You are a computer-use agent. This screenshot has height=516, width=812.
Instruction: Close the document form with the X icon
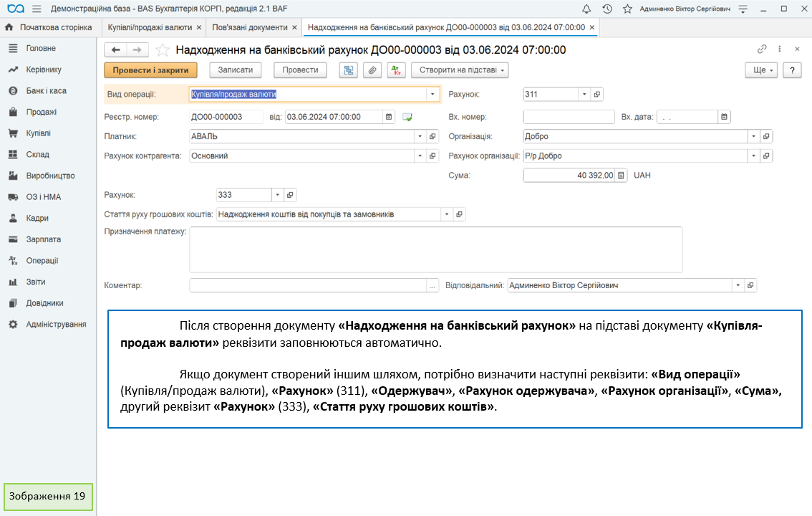click(x=797, y=49)
